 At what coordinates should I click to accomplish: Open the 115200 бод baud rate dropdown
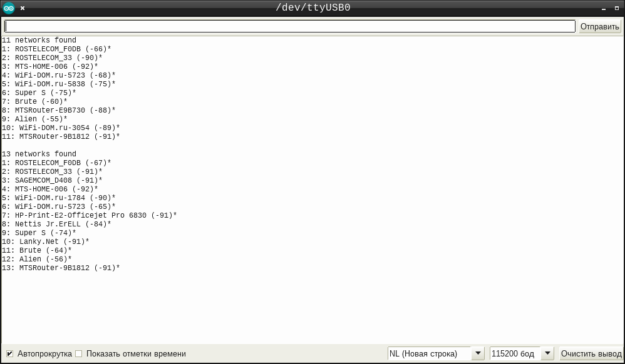click(x=522, y=353)
